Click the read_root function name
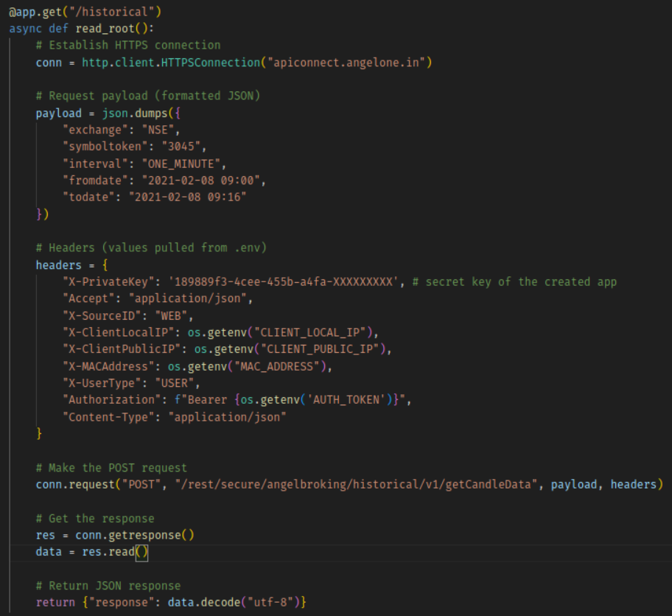672x616 pixels. [x=105, y=29]
